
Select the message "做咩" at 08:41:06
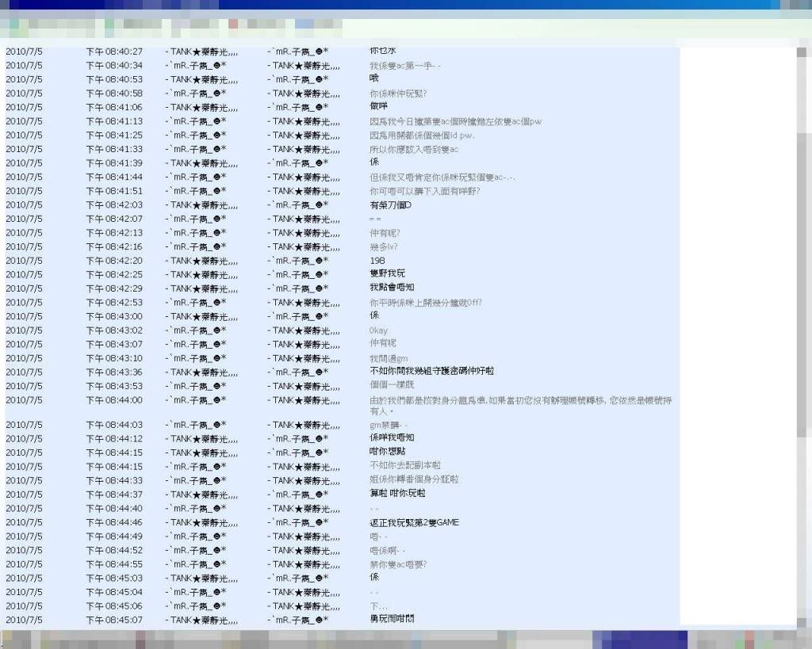(378, 107)
